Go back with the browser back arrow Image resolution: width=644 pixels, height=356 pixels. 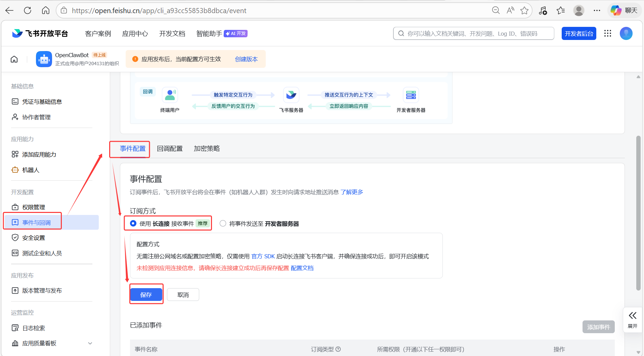point(9,10)
